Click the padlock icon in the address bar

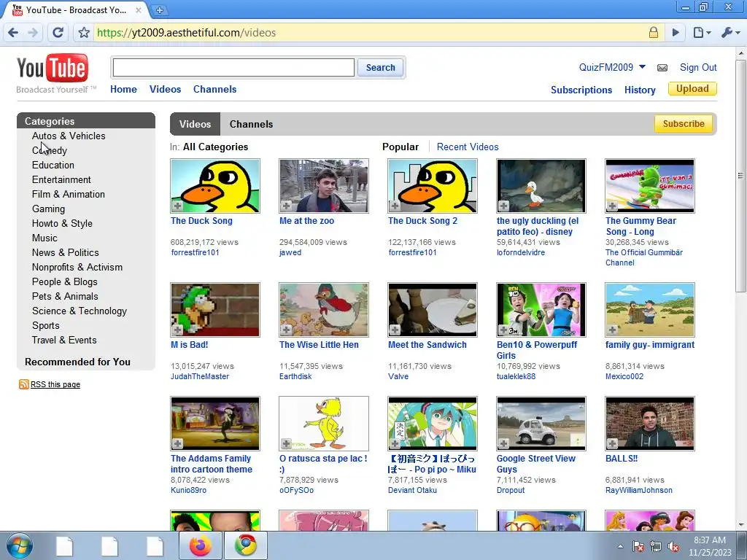[654, 32]
